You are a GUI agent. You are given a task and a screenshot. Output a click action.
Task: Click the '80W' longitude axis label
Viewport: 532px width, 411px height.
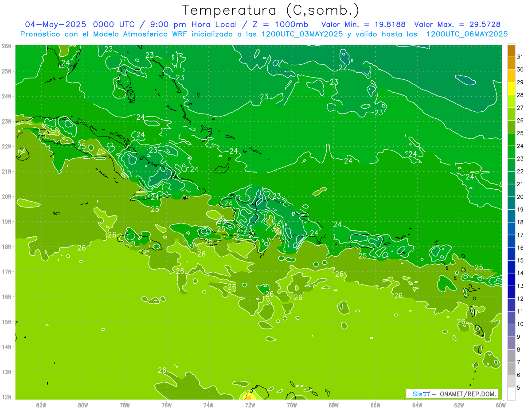click(83, 405)
